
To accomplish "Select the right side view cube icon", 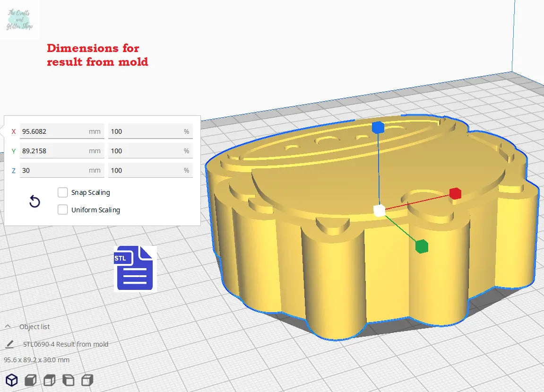I will click(87, 380).
